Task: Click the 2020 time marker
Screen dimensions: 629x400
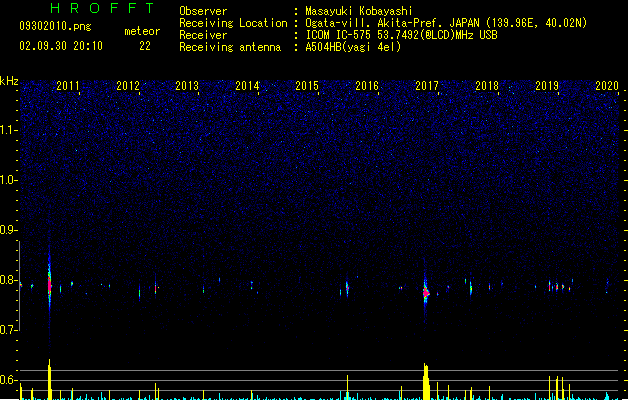Action: (607, 86)
